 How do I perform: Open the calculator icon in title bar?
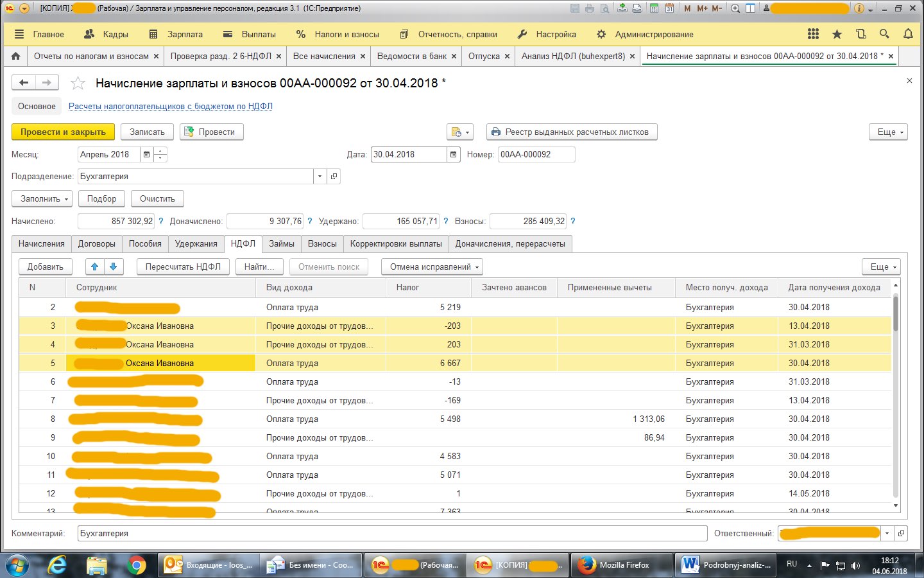[654, 8]
